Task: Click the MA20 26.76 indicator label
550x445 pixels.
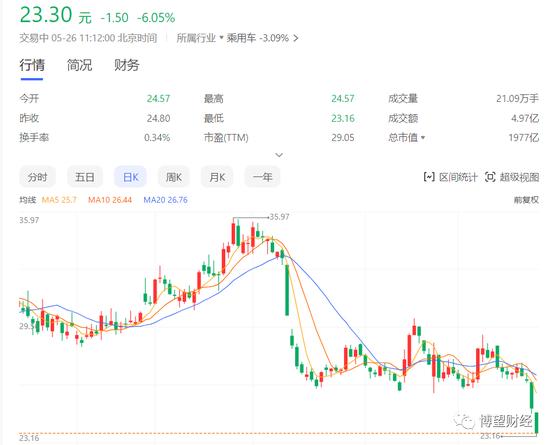Action: 166,200
